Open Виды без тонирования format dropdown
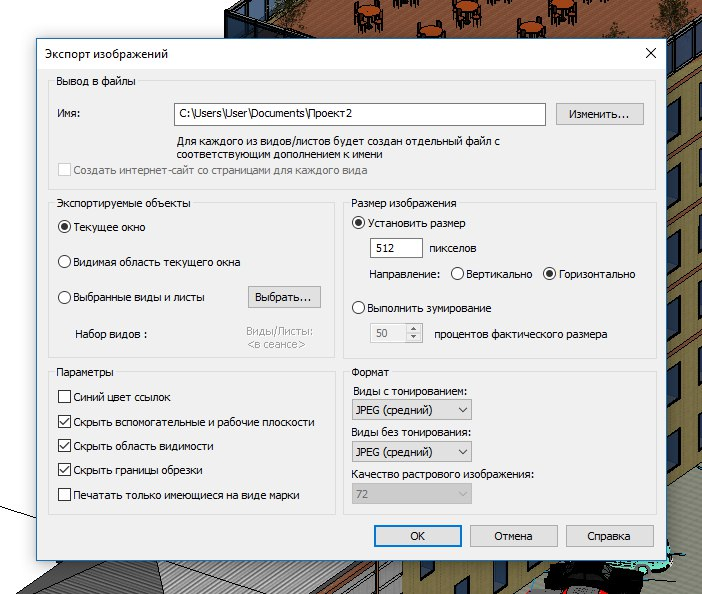 point(411,452)
